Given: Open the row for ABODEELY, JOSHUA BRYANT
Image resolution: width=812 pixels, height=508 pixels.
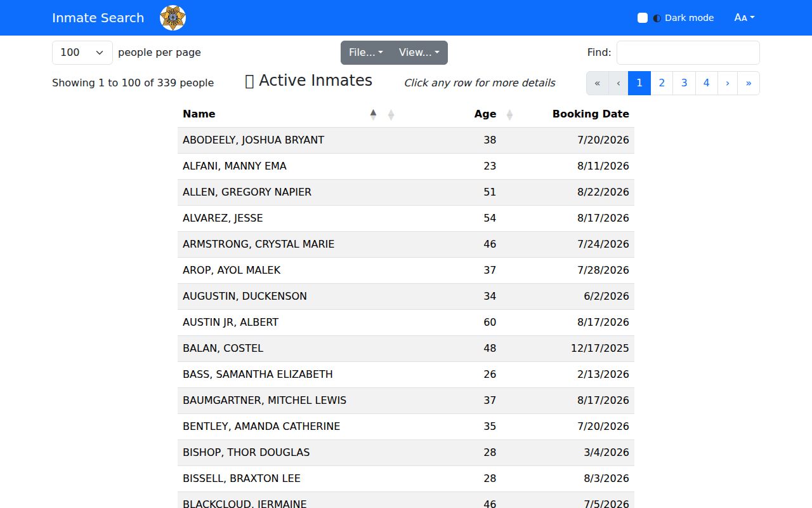Looking at the screenshot, I should point(406,140).
